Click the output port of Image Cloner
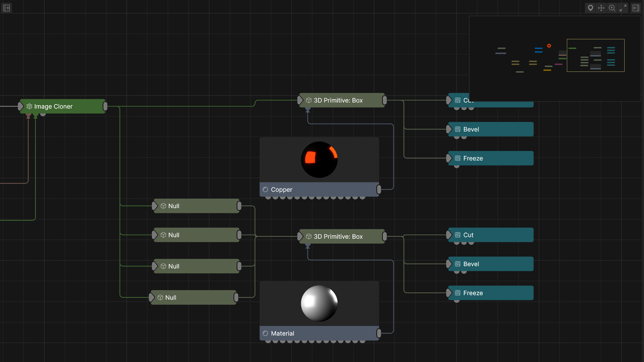644x362 pixels. click(x=105, y=106)
